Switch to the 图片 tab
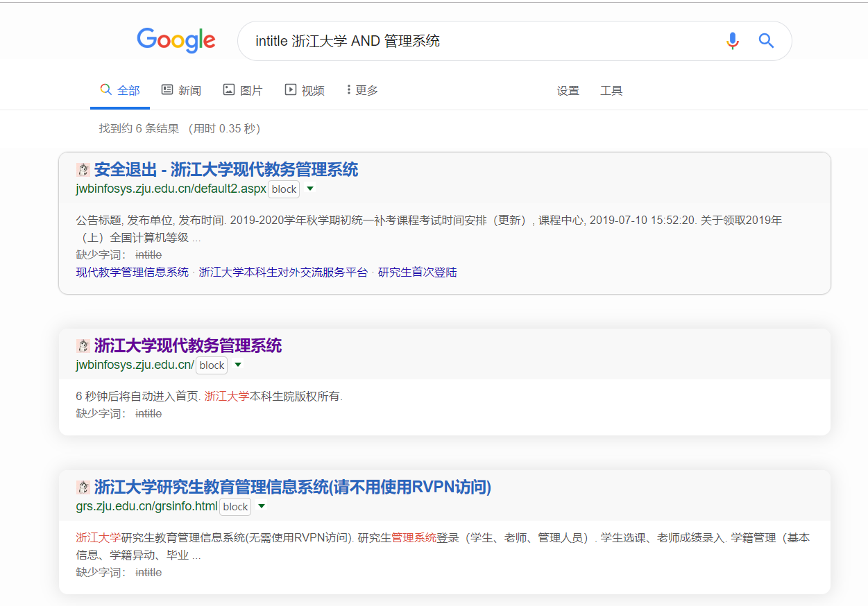The height and width of the screenshot is (606, 868). click(x=243, y=91)
